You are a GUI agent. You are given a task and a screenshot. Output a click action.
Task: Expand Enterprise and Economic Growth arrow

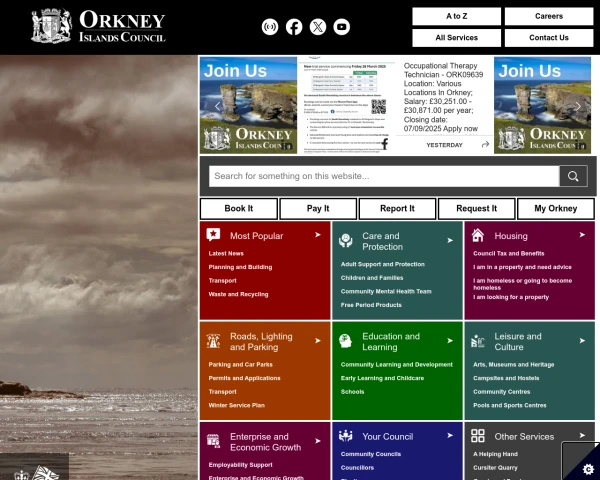(x=318, y=441)
